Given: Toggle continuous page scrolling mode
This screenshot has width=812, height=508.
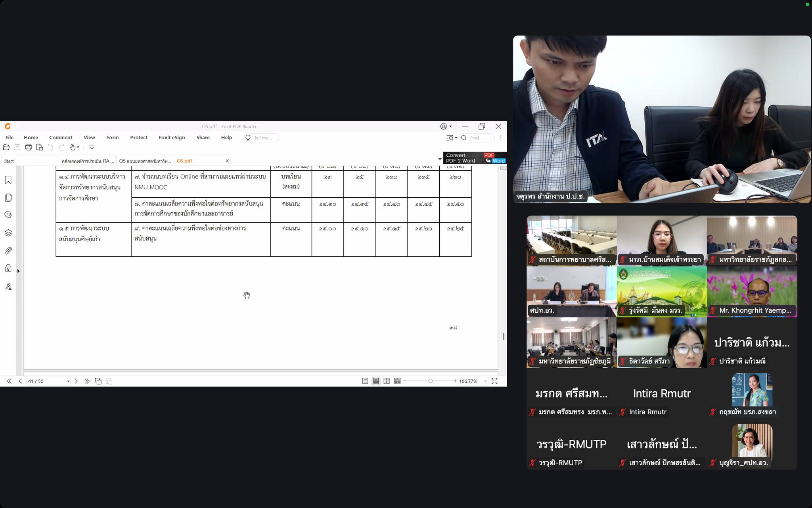Looking at the screenshot, I should tap(376, 381).
